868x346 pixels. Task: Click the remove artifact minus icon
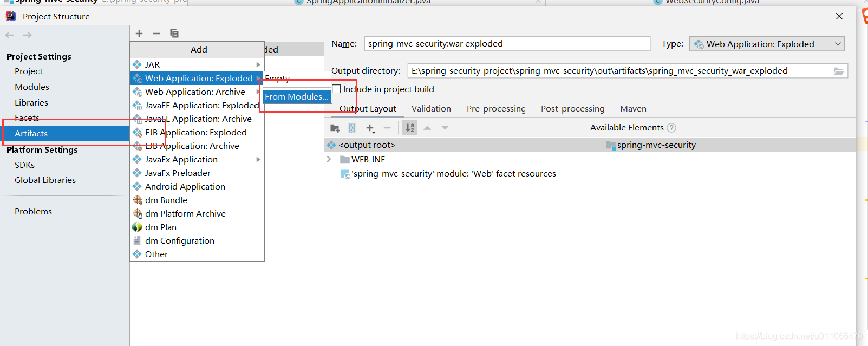(x=156, y=34)
